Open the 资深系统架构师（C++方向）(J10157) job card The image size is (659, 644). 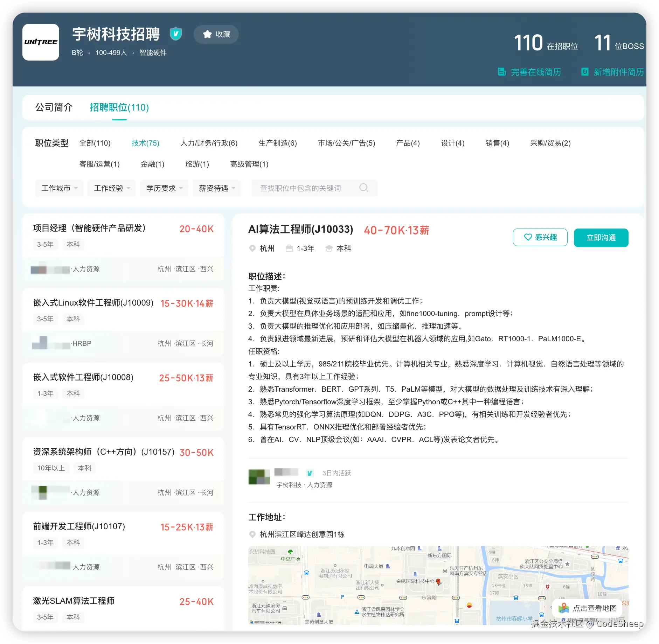coord(123,471)
